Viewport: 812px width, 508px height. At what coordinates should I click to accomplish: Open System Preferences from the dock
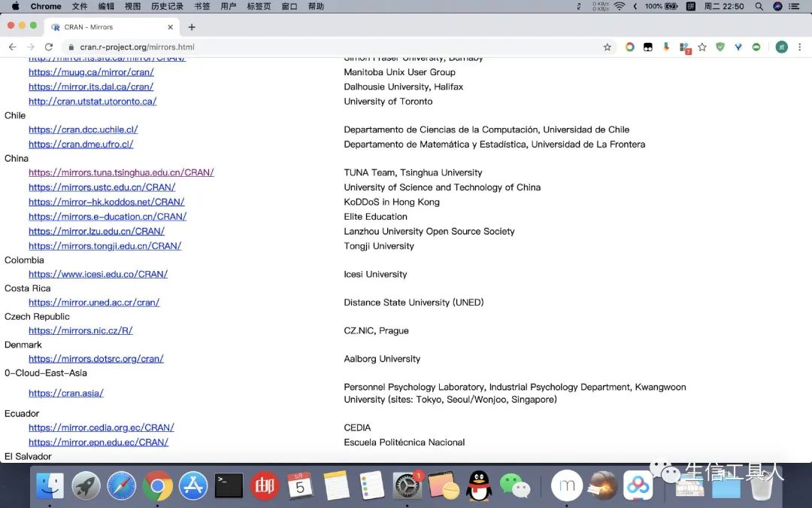pos(408,486)
